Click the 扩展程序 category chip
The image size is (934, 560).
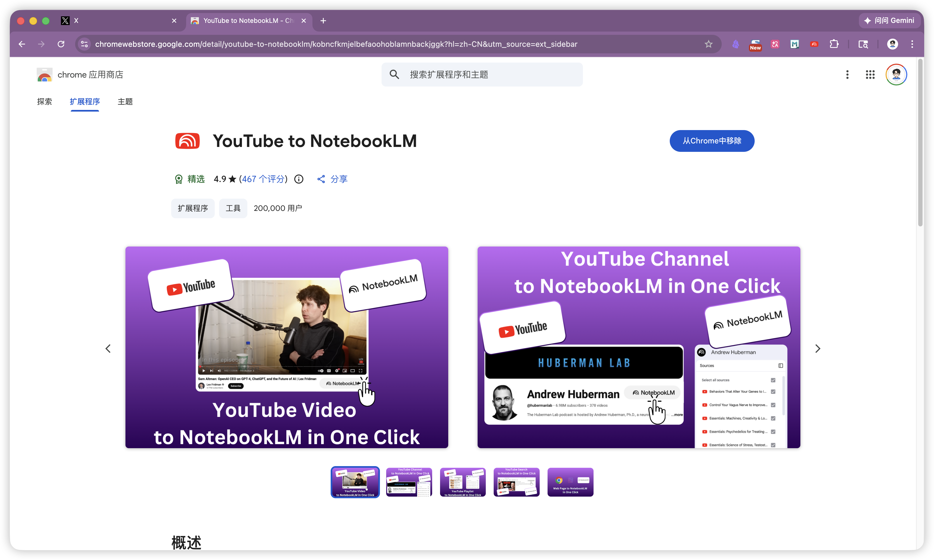[193, 208]
